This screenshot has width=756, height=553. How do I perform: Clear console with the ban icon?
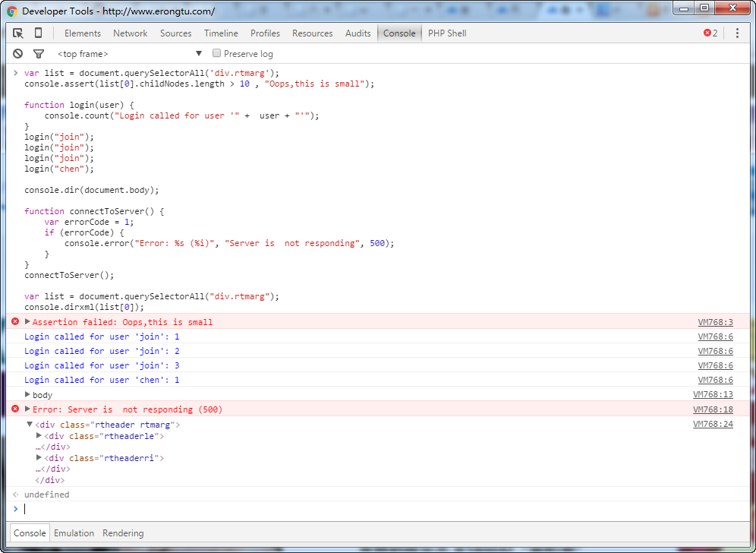coord(18,54)
